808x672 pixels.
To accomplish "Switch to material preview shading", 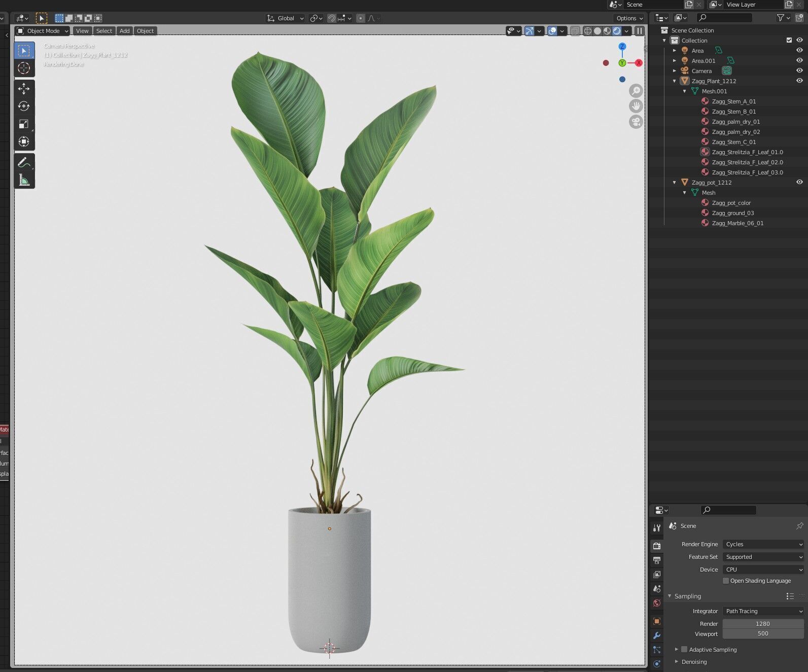I will (607, 31).
